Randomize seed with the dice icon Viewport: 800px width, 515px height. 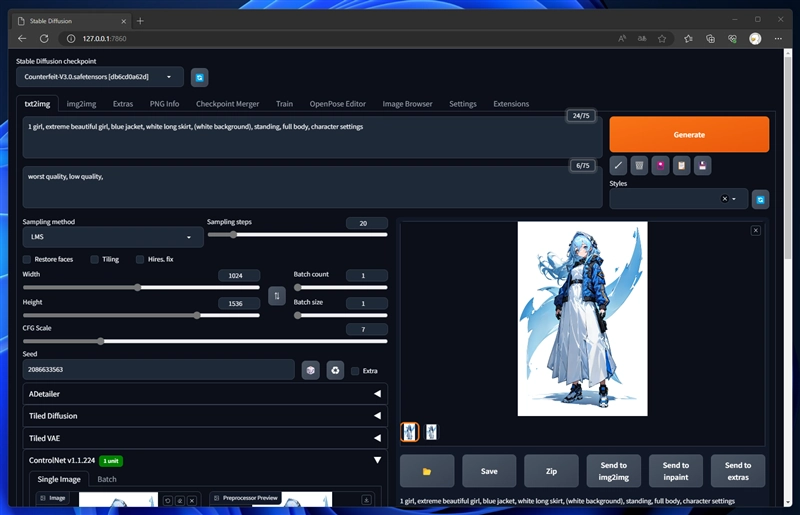(x=311, y=370)
